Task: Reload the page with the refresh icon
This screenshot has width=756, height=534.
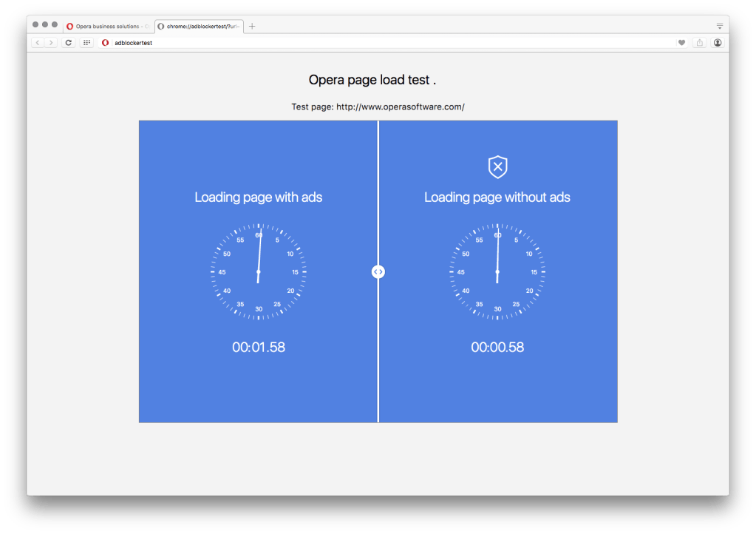Action: 69,42
